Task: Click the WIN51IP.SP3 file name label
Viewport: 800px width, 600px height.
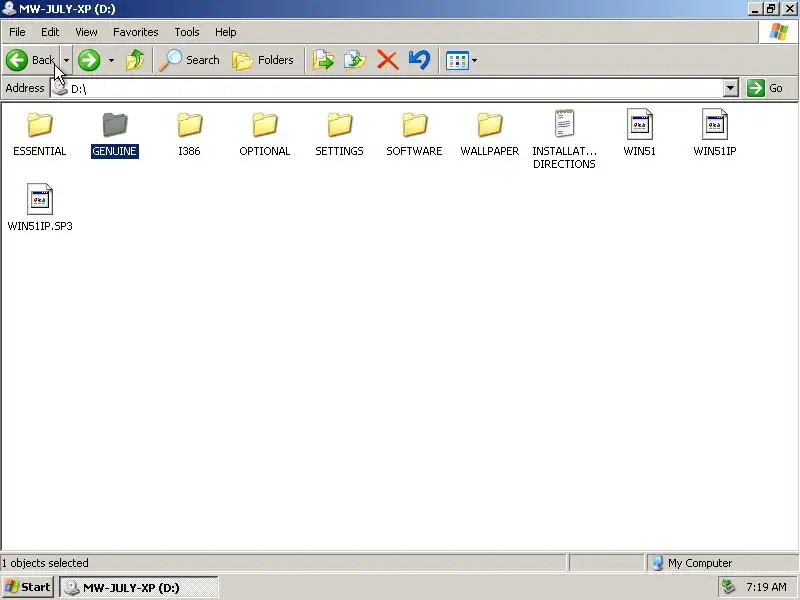Action: click(x=40, y=226)
